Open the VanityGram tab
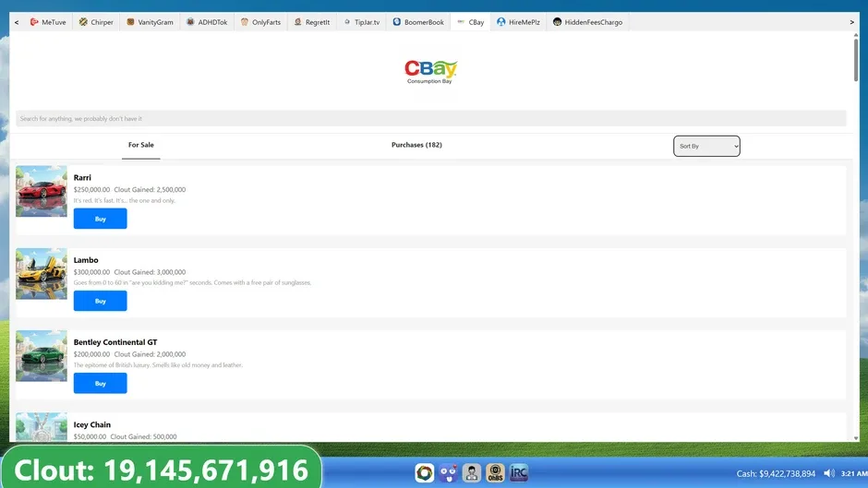The width and height of the screenshot is (868, 488). [x=150, y=22]
